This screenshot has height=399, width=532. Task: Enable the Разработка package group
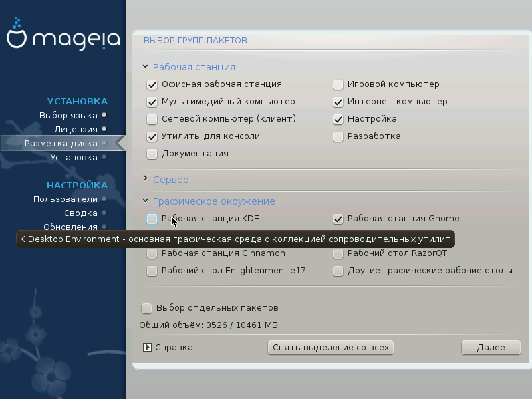click(338, 136)
